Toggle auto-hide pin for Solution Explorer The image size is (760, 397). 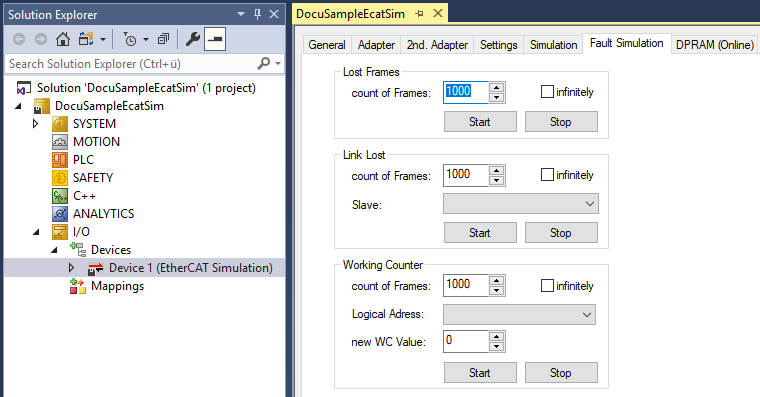(257, 14)
